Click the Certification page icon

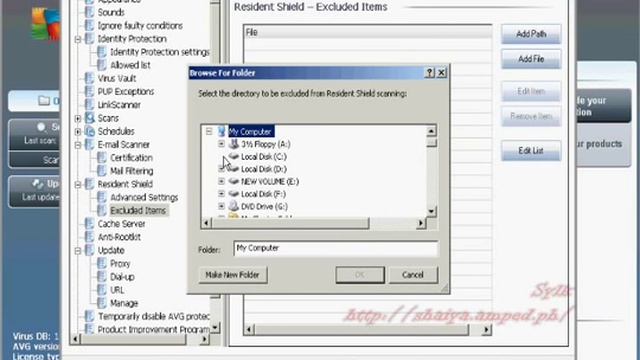coord(102,158)
